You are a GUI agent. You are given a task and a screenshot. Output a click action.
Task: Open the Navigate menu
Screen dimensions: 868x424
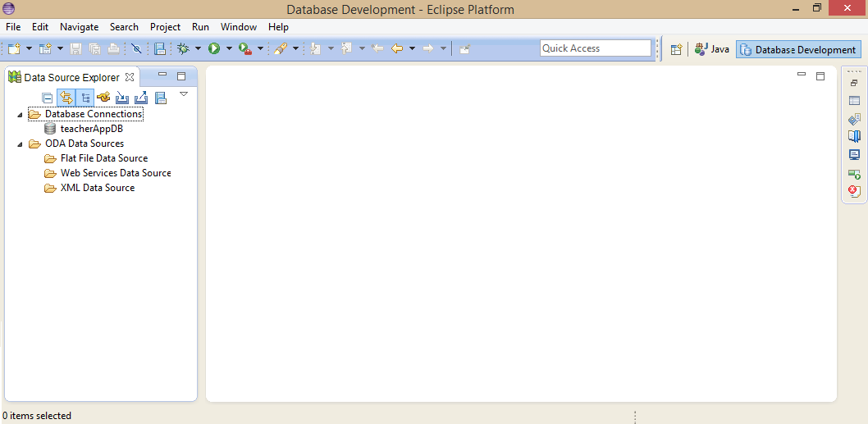click(79, 26)
